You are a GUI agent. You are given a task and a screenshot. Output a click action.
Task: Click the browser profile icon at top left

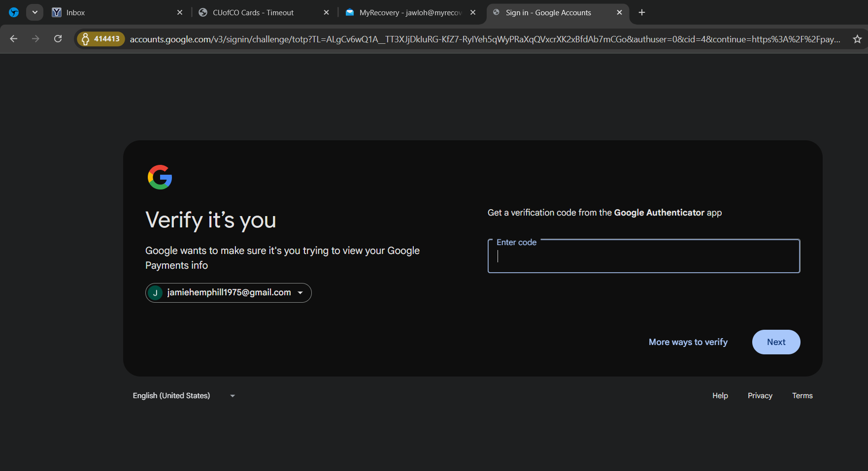(x=14, y=13)
